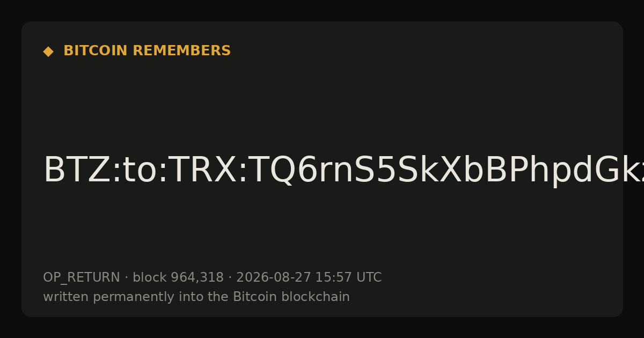Viewport: 644px width, 338px height.
Task: Click the date 2026-08-27
Action: tap(273, 277)
